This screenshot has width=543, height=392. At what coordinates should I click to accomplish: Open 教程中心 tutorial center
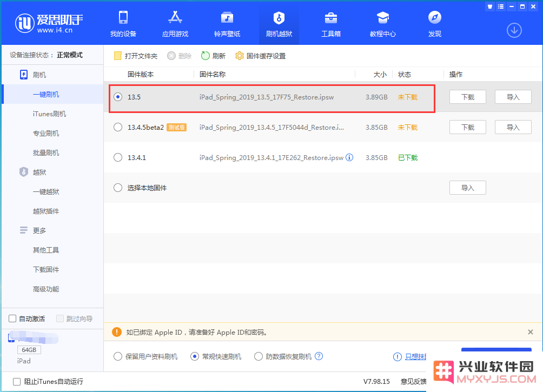tap(383, 24)
